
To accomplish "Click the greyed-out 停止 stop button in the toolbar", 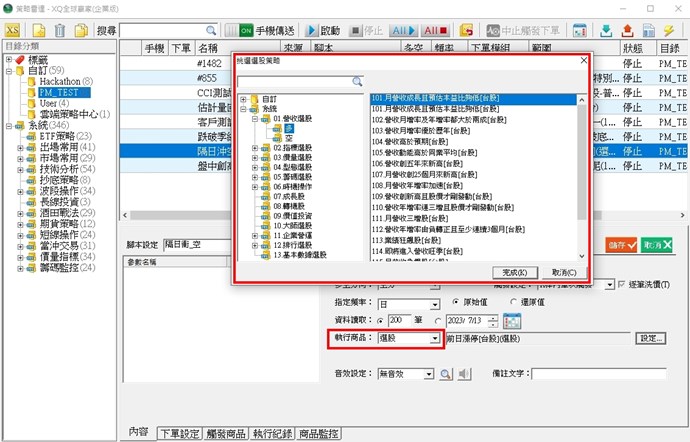I will tap(366, 30).
